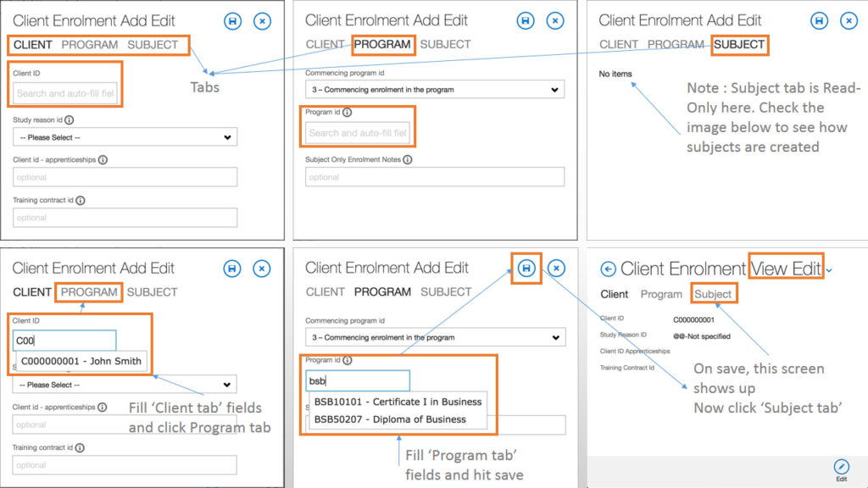The width and height of the screenshot is (868, 488).
Task: Focus the Program id field containing bsb
Action: pyautogui.click(x=357, y=380)
